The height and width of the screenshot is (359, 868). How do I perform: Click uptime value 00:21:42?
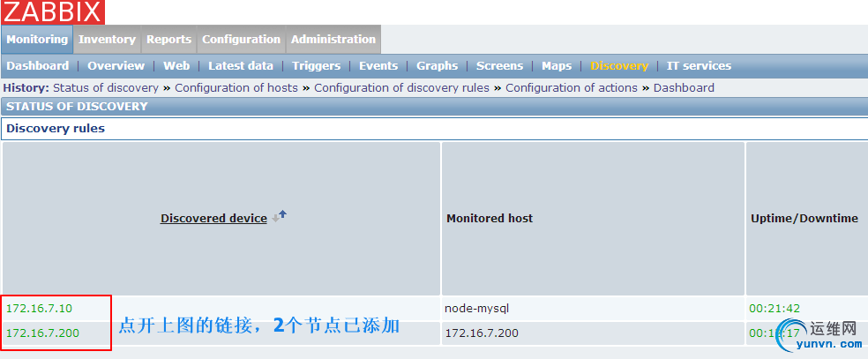click(775, 309)
